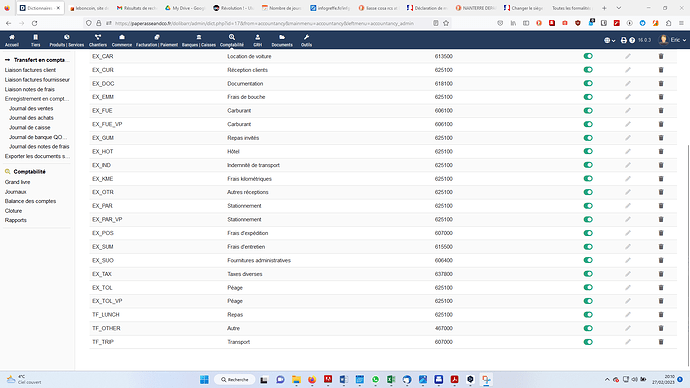The width and height of the screenshot is (690, 388).
Task: Click the taskbar Recherche search box
Action: click(x=235, y=379)
